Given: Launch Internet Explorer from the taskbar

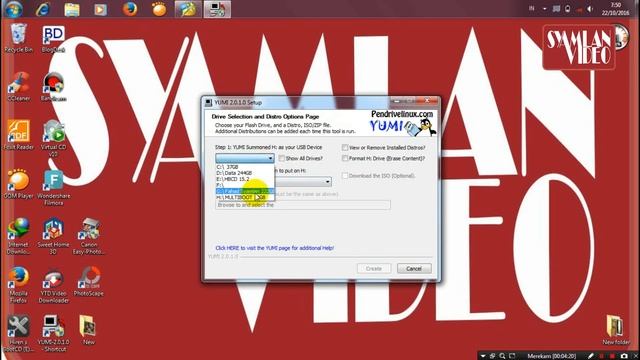Looking at the screenshot, I should 42,9.
